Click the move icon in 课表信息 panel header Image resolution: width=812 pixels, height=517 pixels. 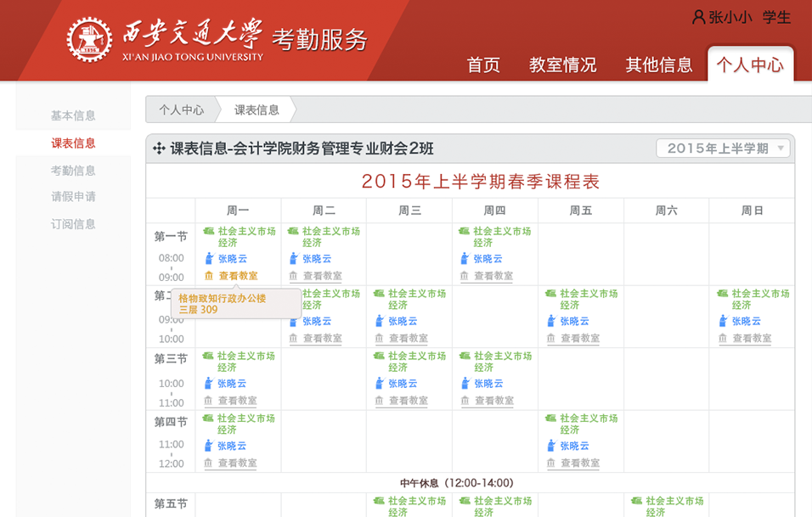pyautogui.click(x=158, y=149)
